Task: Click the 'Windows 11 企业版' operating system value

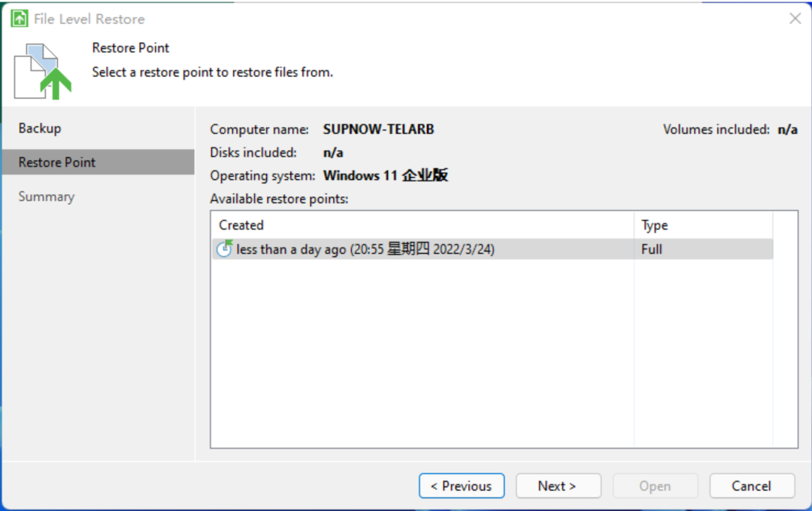Action: point(386,175)
